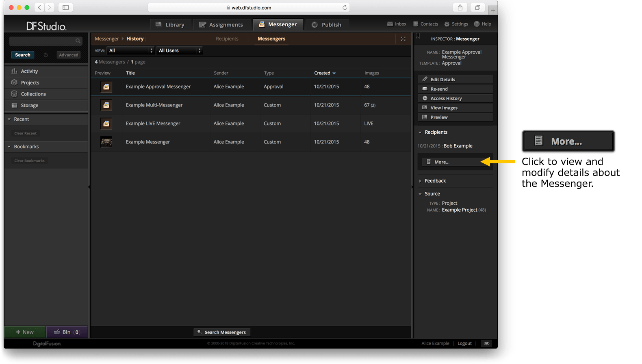Open the View All dropdown
The image size is (642, 364).
[x=130, y=50]
